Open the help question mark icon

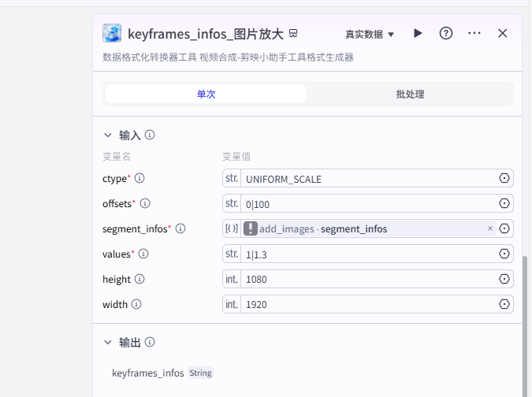[x=446, y=33]
